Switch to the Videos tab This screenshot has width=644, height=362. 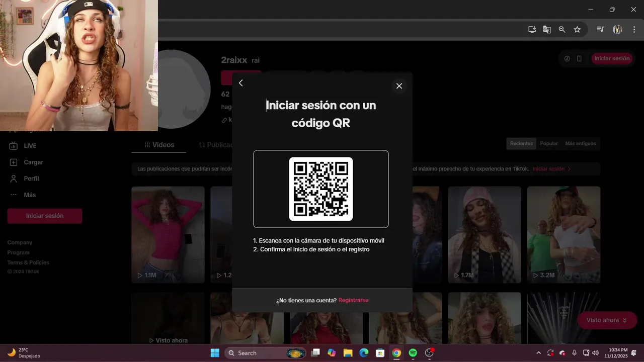159,145
